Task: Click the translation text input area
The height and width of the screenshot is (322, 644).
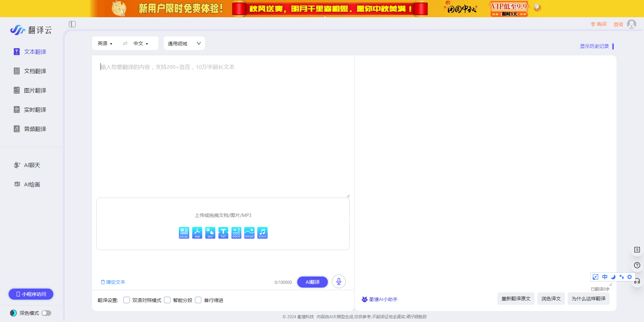Action: 223,126
